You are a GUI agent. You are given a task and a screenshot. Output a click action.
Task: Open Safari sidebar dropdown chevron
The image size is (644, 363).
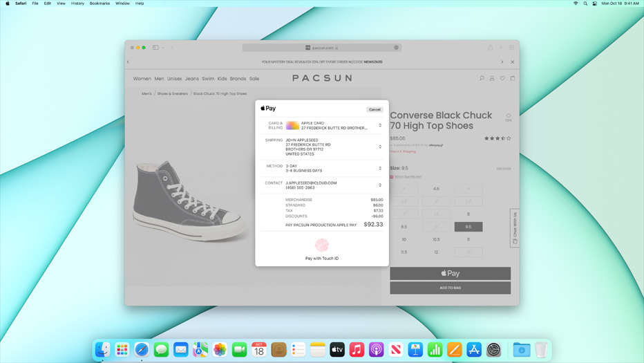163,47
